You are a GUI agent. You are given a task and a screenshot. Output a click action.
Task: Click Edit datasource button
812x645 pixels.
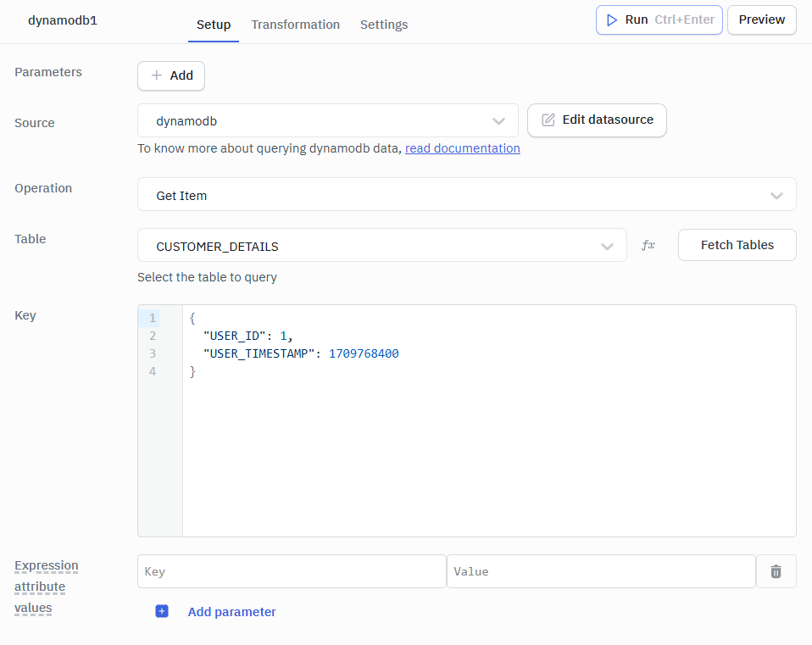[x=597, y=120]
